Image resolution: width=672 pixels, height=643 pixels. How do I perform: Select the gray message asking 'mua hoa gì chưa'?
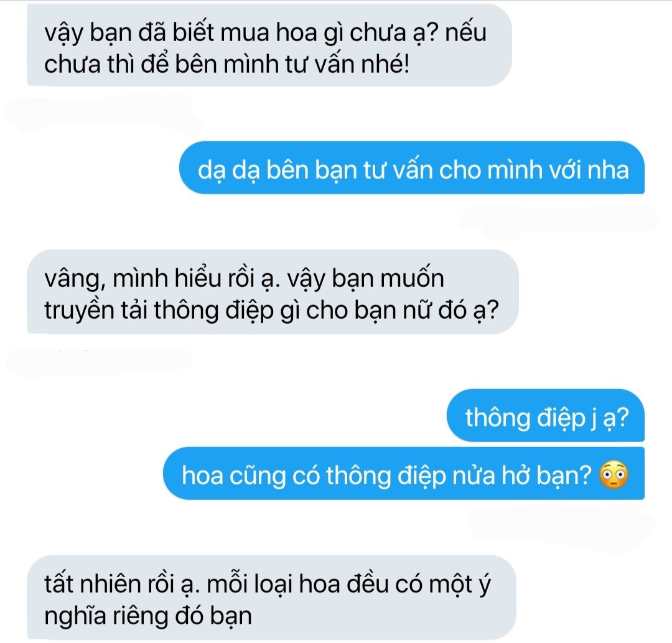click(269, 45)
